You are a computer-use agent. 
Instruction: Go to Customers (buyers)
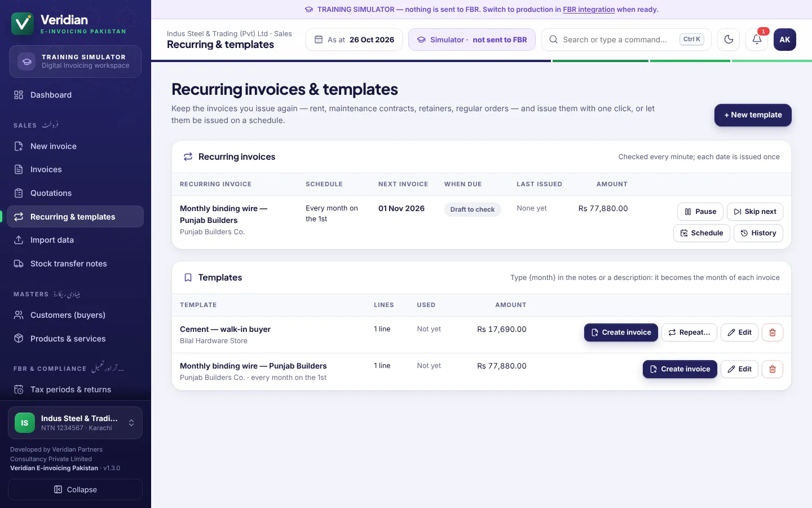click(x=75, y=315)
